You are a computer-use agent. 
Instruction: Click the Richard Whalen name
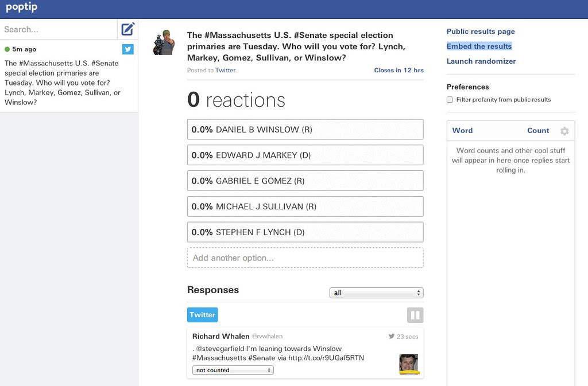coord(221,336)
